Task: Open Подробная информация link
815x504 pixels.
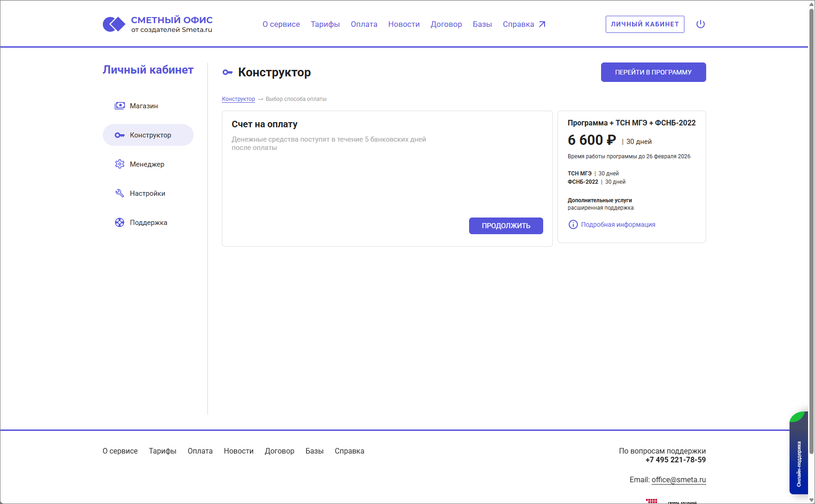Action: (x=618, y=224)
